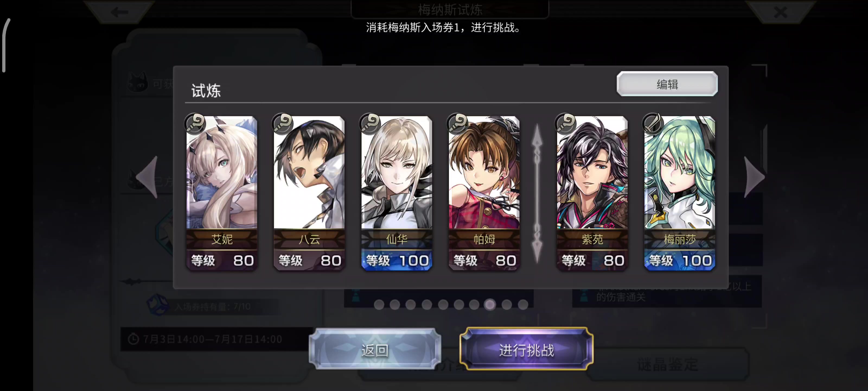Click the sword class icon on 梅丽莎's card
This screenshot has height=391, width=868.
point(653,124)
